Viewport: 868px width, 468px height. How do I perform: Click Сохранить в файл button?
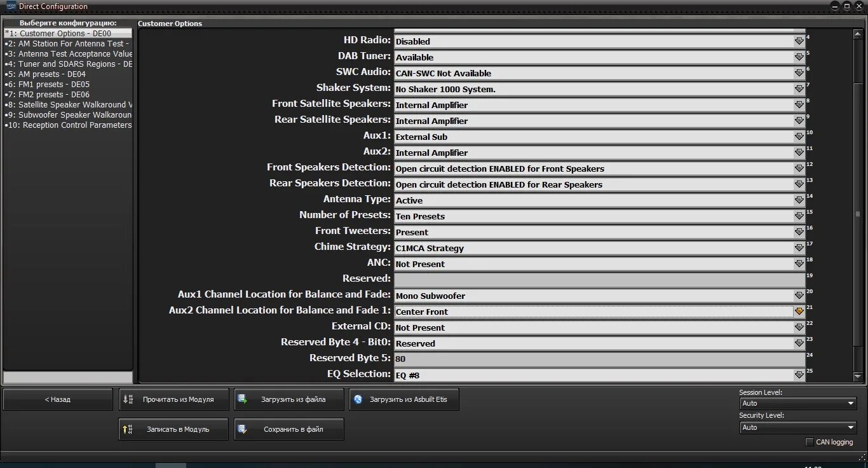coord(289,429)
